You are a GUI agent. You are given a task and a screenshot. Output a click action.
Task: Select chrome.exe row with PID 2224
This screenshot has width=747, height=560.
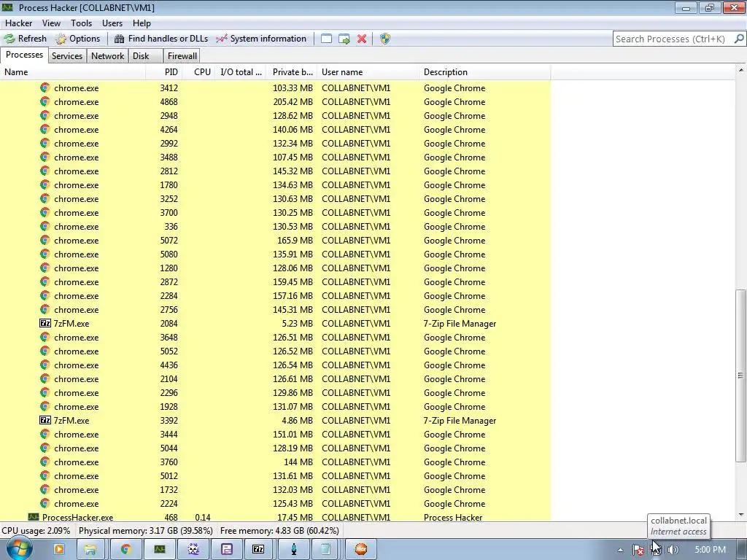(x=275, y=504)
